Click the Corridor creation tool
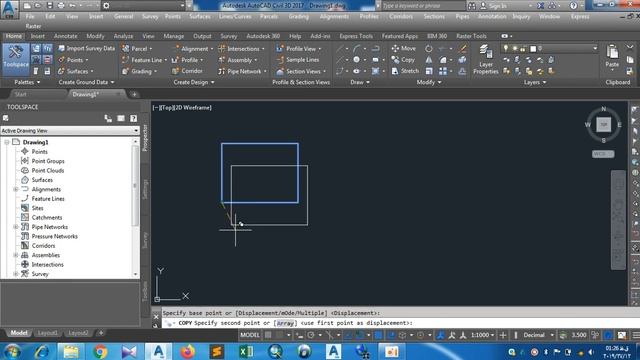The height and width of the screenshot is (360, 640). tap(187, 71)
